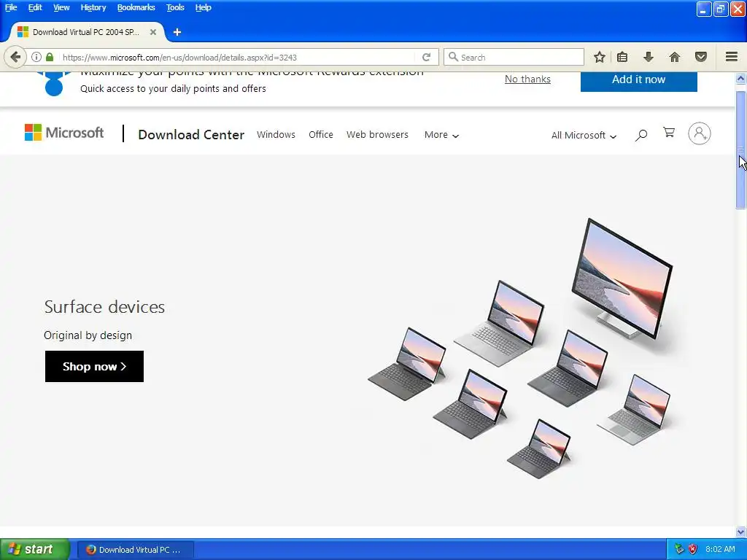Open the Firefox hamburger menu

(732, 57)
